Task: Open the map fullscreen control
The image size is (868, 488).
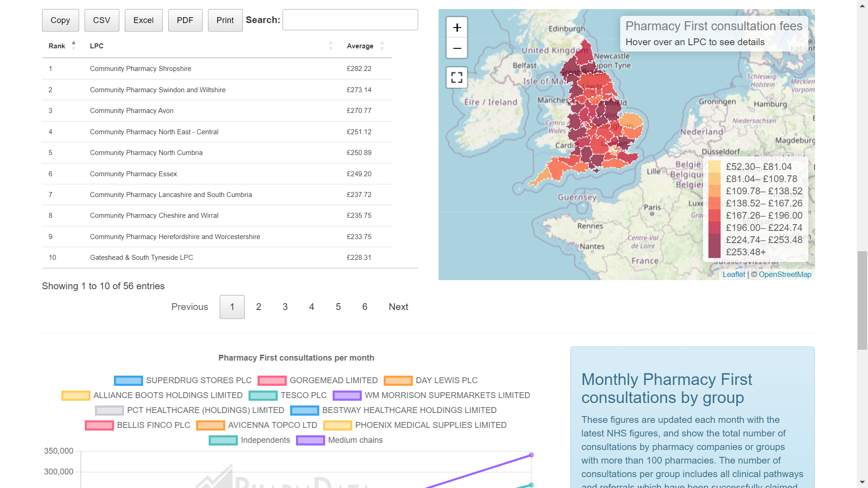Action: tap(457, 77)
